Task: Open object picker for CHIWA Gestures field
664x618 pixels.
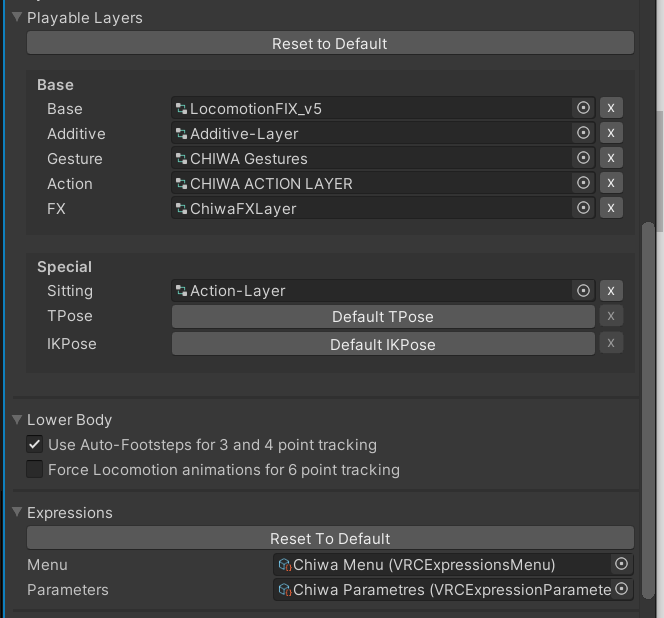Action: coord(583,158)
